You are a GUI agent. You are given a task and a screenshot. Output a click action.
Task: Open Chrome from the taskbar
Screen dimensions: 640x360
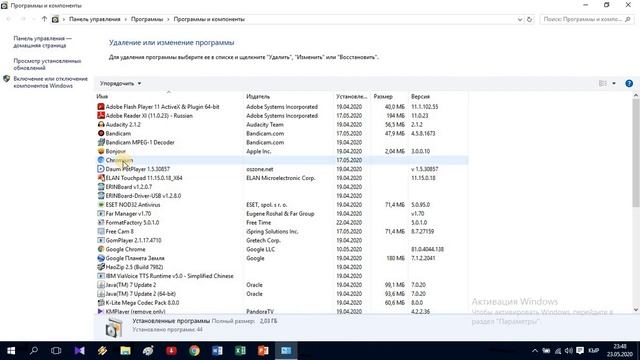pos(194,351)
